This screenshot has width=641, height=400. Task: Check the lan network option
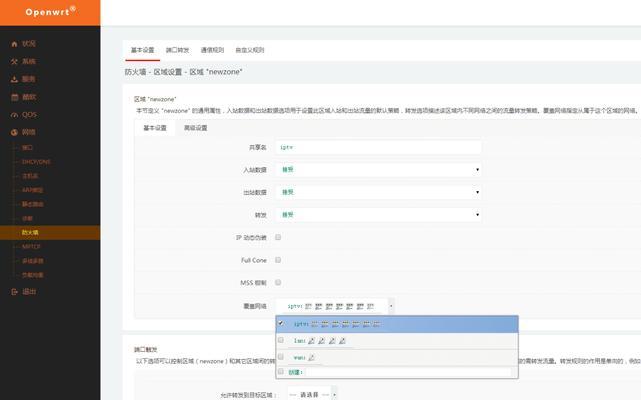tap(281, 340)
